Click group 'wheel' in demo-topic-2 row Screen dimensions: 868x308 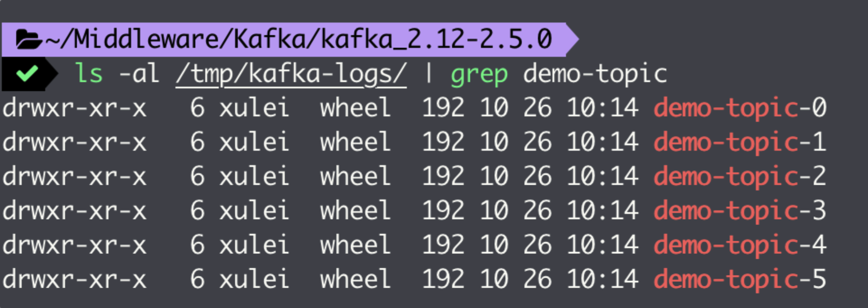pyautogui.click(x=355, y=176)
